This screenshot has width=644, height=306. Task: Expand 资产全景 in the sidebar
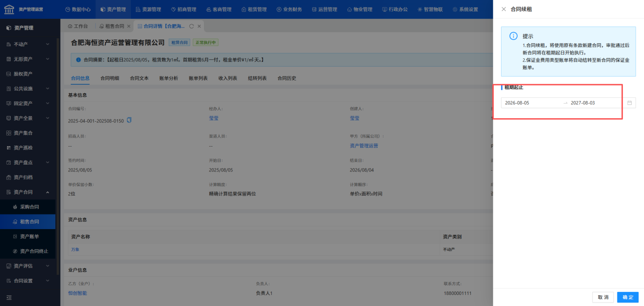click(28, 118)
